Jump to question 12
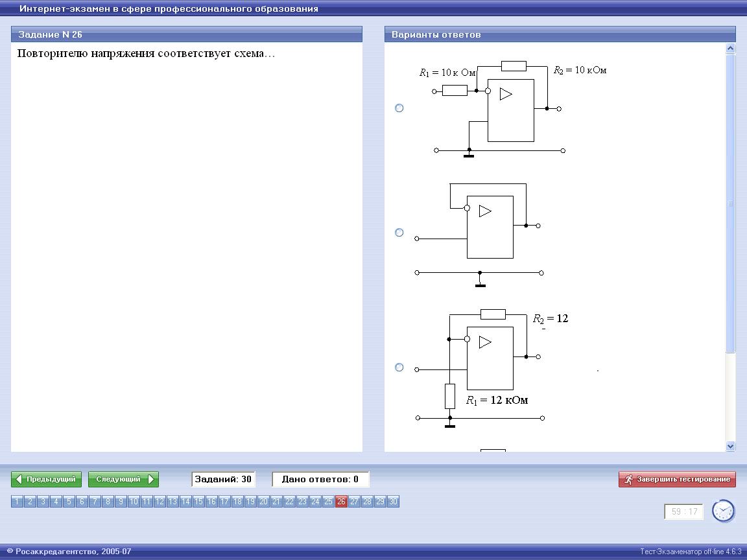 (x=160, y=502)
